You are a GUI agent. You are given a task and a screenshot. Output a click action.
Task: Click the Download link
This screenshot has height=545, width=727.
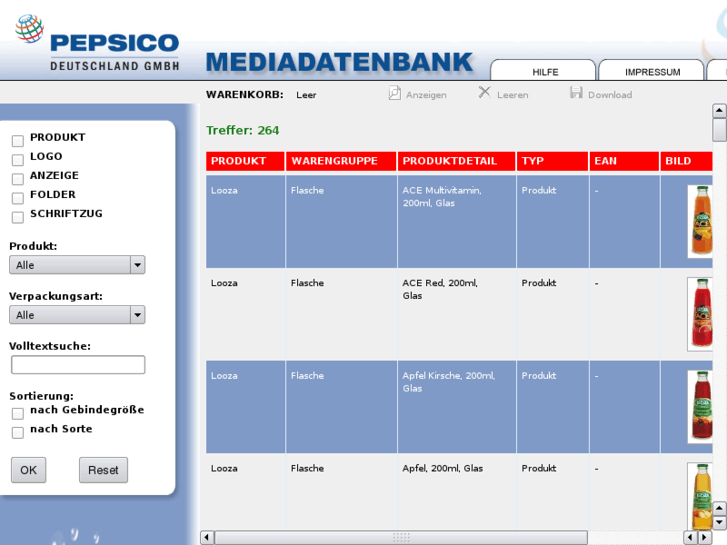(x=610, y=95)
